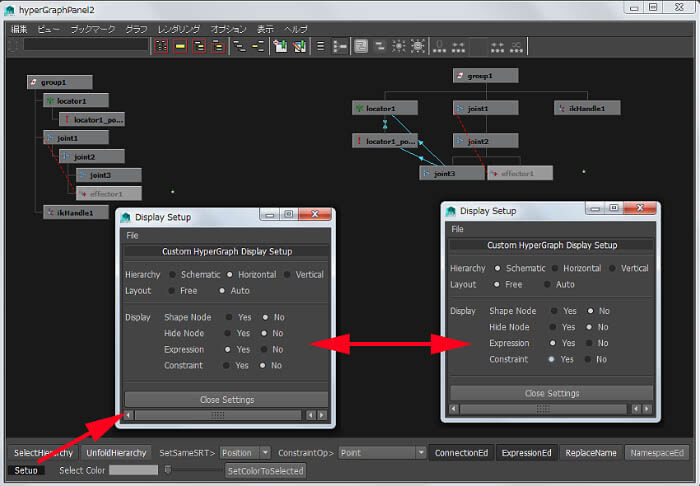Click the ReplaceName button
700x486 pixels.
[x=591, y=453]
